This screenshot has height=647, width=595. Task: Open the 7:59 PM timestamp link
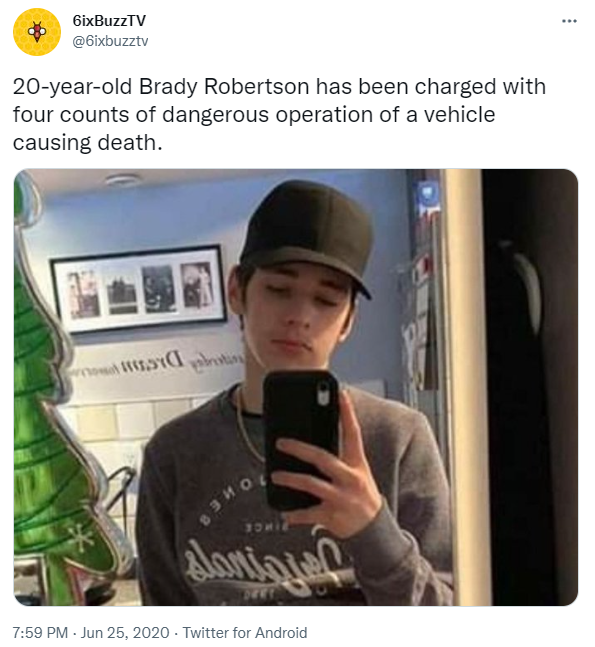coord(40,633)
